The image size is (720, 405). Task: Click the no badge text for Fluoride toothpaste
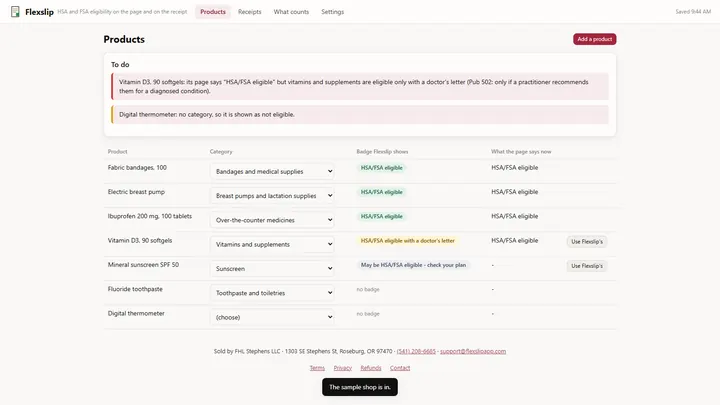coord(368,289)
